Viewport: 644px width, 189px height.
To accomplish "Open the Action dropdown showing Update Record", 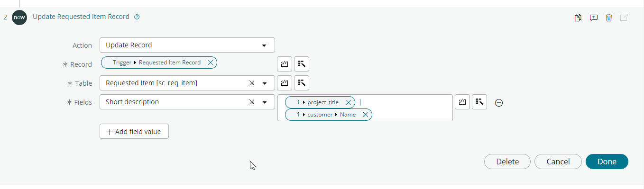I will (x=187, y=45).
